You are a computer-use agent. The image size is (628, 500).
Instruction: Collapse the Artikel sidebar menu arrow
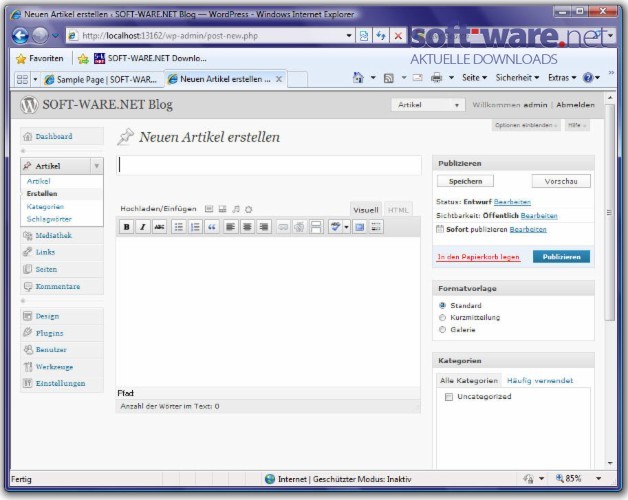point(97,166)
